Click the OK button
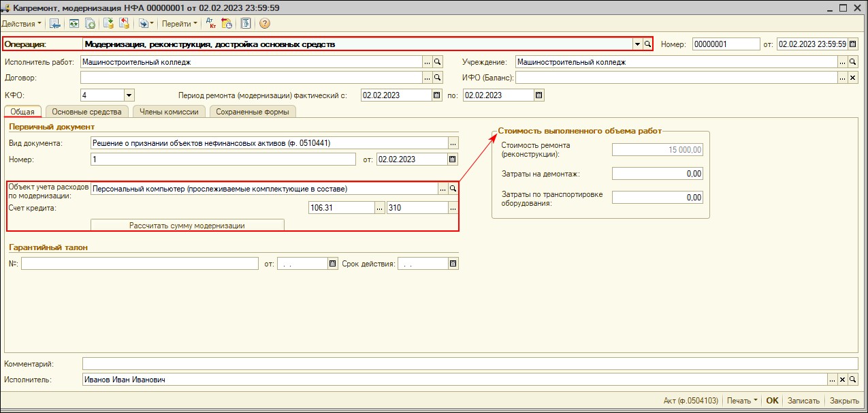This screenshot has width=868, height=413. 772,401
